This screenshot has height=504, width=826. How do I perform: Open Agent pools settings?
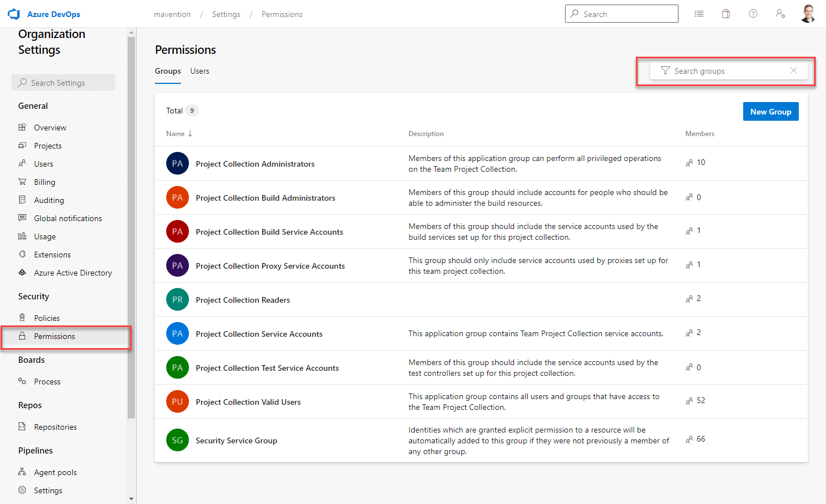click(55, 472)
